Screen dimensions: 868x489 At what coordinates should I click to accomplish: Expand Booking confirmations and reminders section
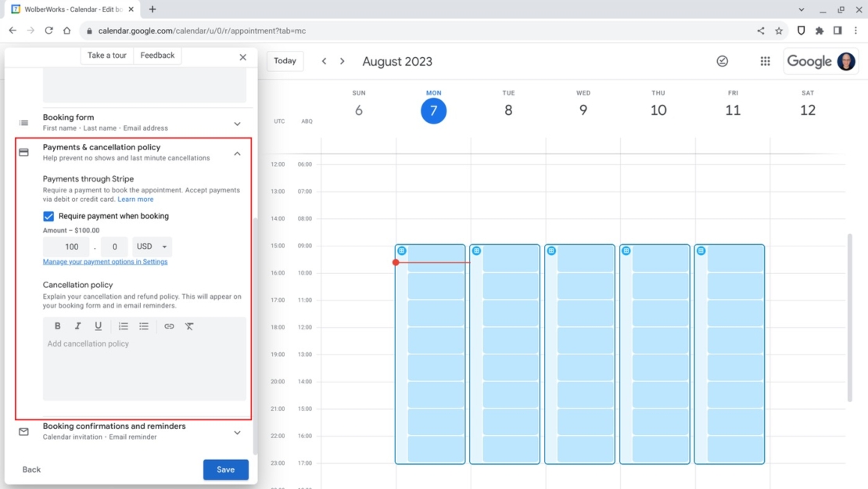tap(237, 431)
